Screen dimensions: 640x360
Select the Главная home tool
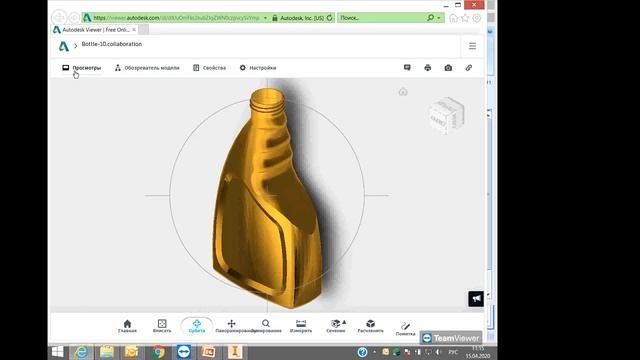[x=127, y=326]
